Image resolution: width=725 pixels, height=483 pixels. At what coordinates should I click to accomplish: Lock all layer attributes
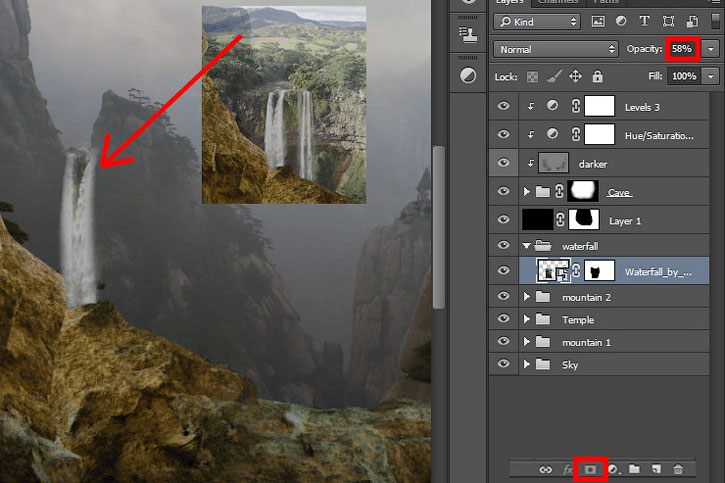pyautogui.click(x=597, y=76)
